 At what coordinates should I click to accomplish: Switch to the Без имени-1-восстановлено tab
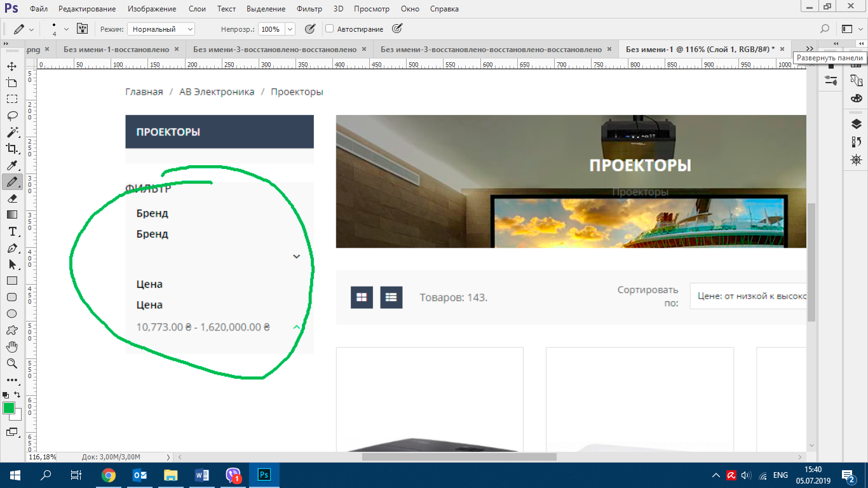point(116,49)
